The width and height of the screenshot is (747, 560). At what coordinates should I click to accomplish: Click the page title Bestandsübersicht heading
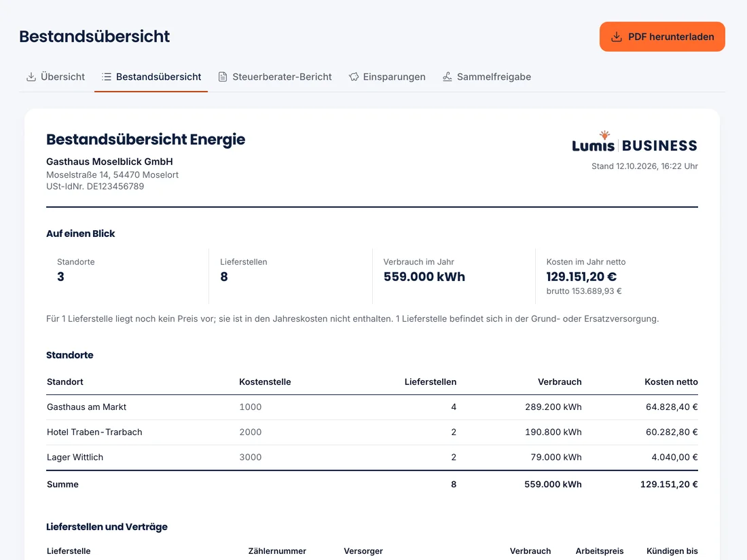point(94,36)
